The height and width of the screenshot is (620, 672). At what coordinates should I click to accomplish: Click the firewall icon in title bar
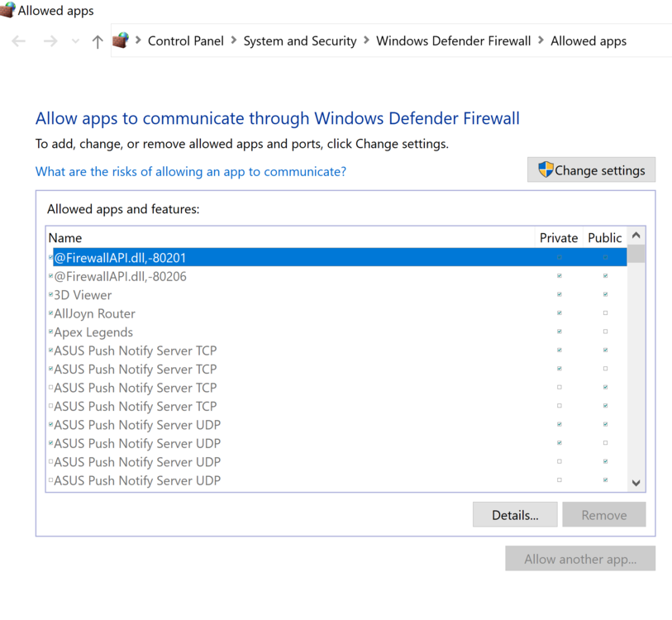coord(7,11)
